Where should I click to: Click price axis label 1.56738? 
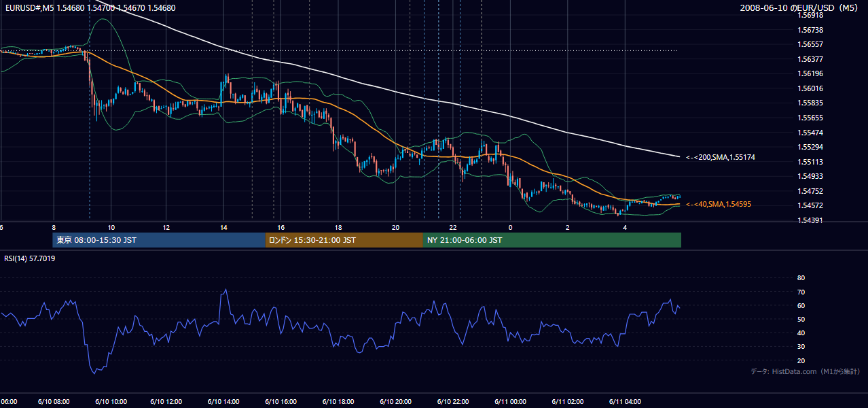(810, 30)
